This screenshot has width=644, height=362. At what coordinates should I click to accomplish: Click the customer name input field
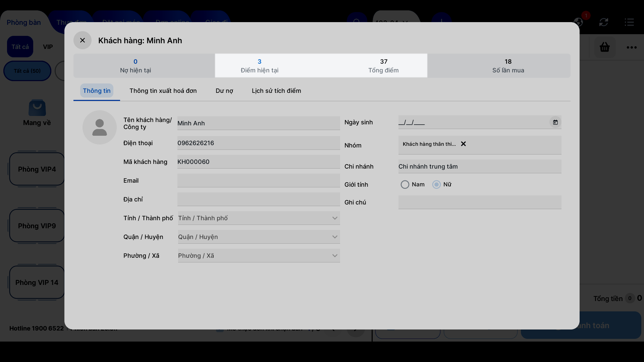click(x=259, y=123)
